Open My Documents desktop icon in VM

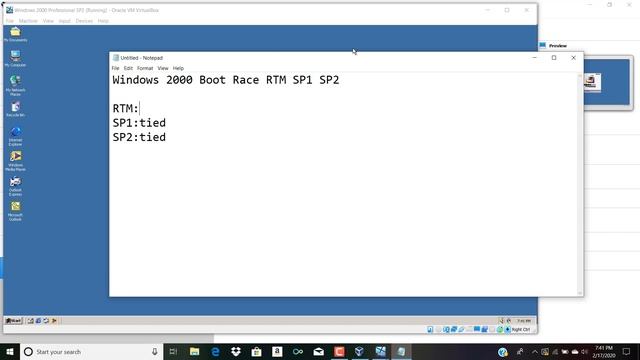click(x=15, y=34)
